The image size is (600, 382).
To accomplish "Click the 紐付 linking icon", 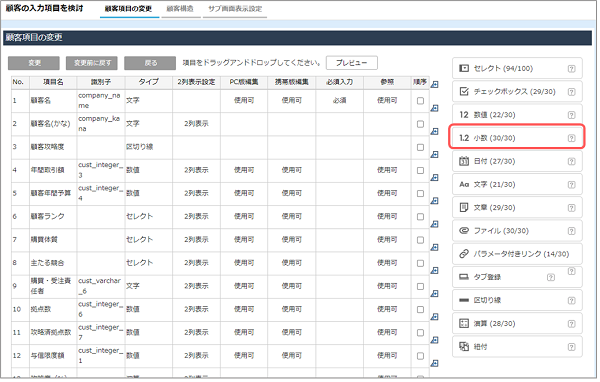I will [464, 347].
